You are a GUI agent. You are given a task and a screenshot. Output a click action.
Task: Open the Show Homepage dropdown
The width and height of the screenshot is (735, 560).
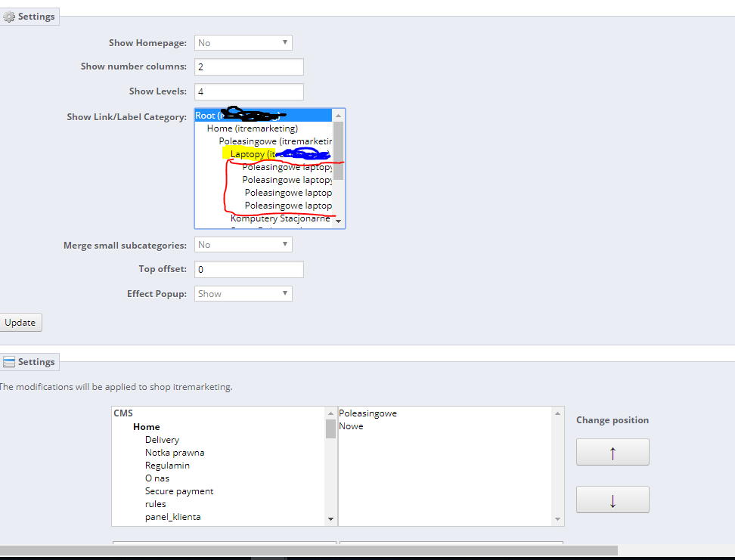243,42
